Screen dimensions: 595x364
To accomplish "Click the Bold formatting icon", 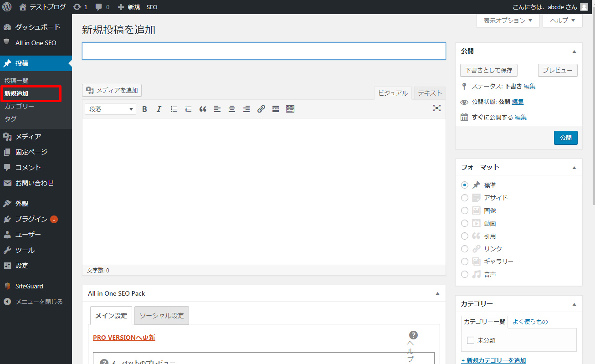I will pos(144,109).
